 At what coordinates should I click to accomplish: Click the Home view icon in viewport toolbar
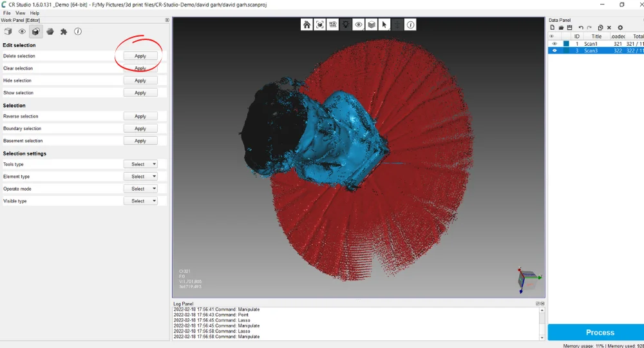point(307,24)
